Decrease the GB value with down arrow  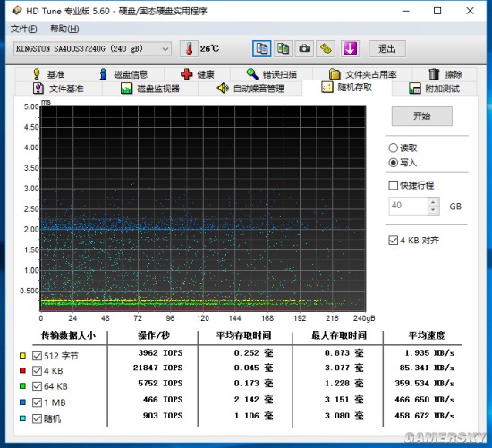433,210
